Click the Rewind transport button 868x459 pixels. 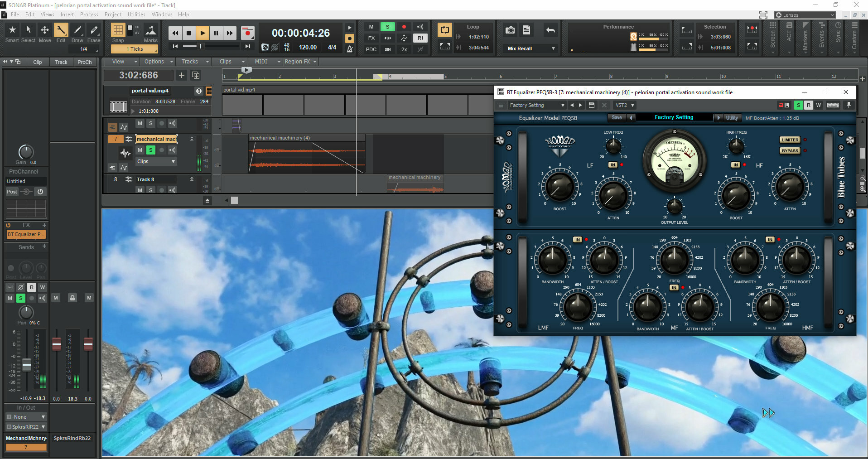coord(175,33)
